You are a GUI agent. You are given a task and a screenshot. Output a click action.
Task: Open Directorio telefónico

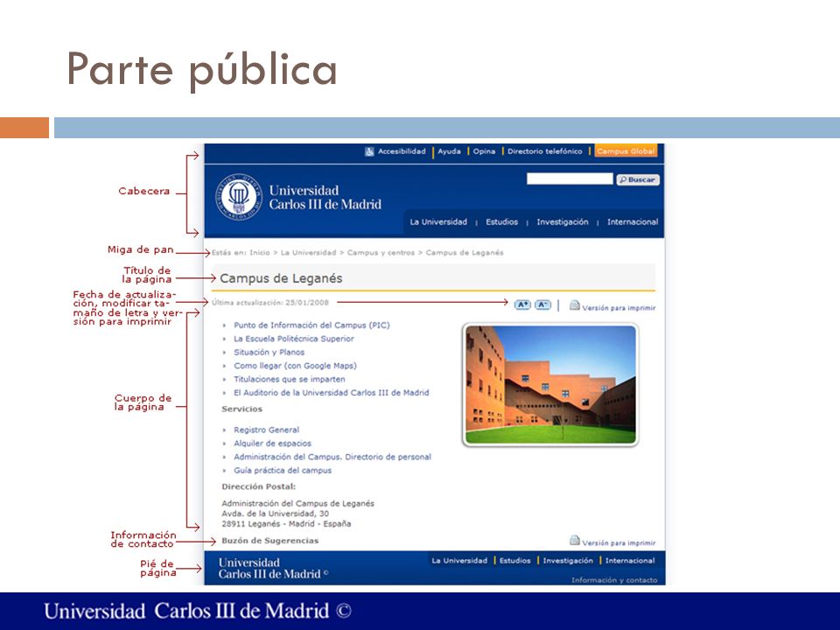[x=544, y=151]
